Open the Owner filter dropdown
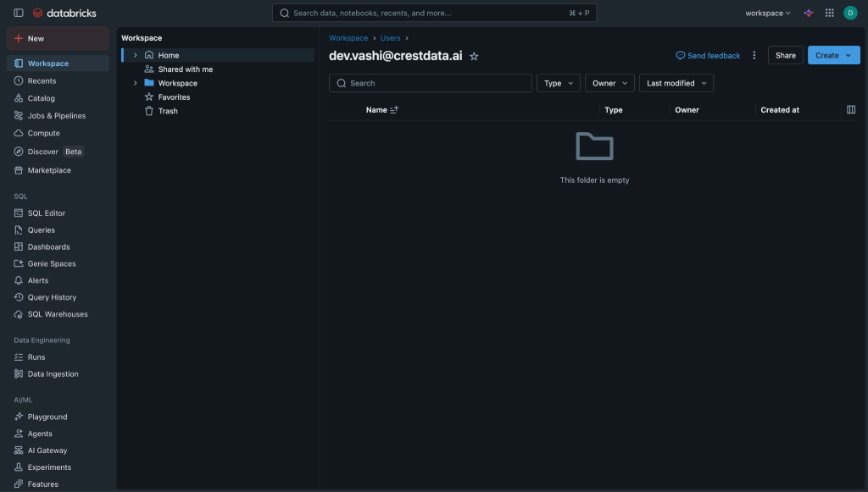The image size is (868, 492). pos(609,83)
